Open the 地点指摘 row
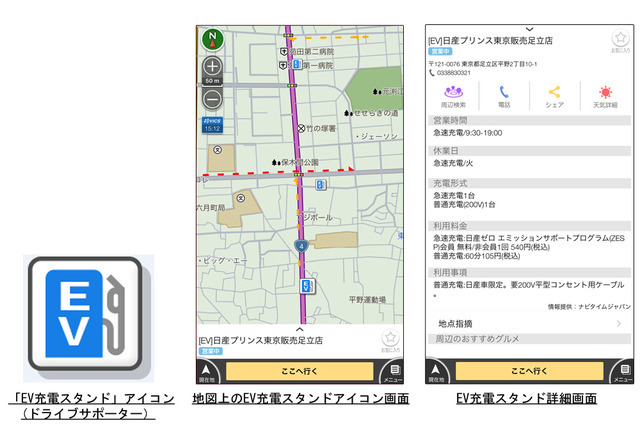This screenshot has width=640, height=433. (529, 323)
